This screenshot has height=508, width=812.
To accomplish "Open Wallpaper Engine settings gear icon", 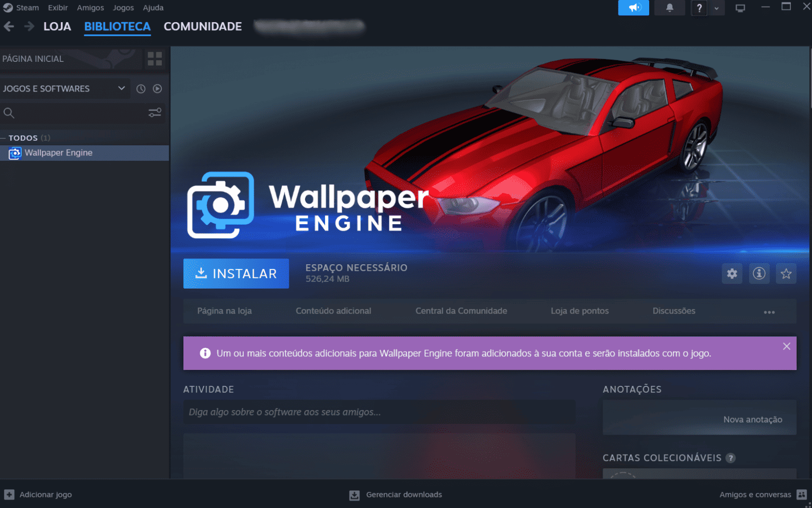I will [x=732, y=273].
